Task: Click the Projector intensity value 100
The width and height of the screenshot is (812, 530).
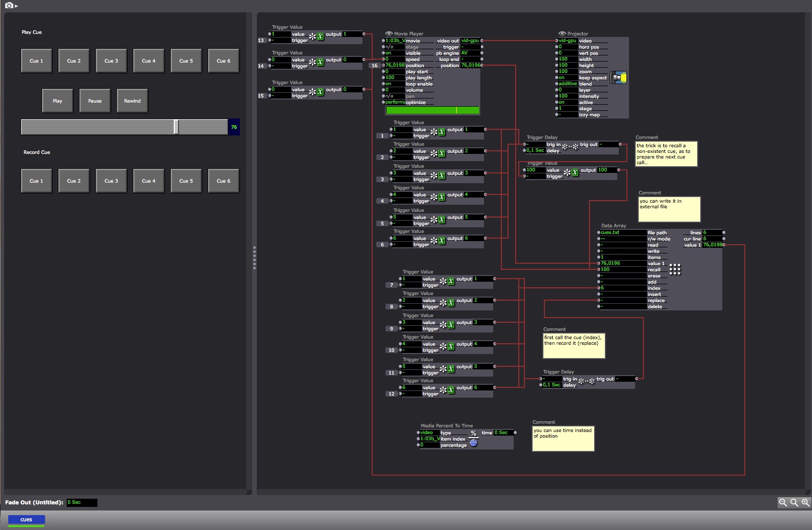Action: click(x=567, y=96)
